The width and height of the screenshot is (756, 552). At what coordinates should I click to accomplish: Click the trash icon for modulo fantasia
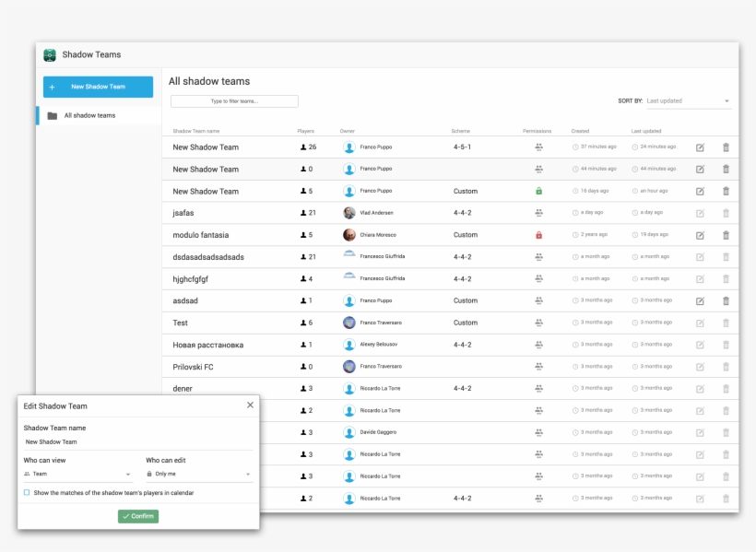pyautogui.click(x=726, y=235)
